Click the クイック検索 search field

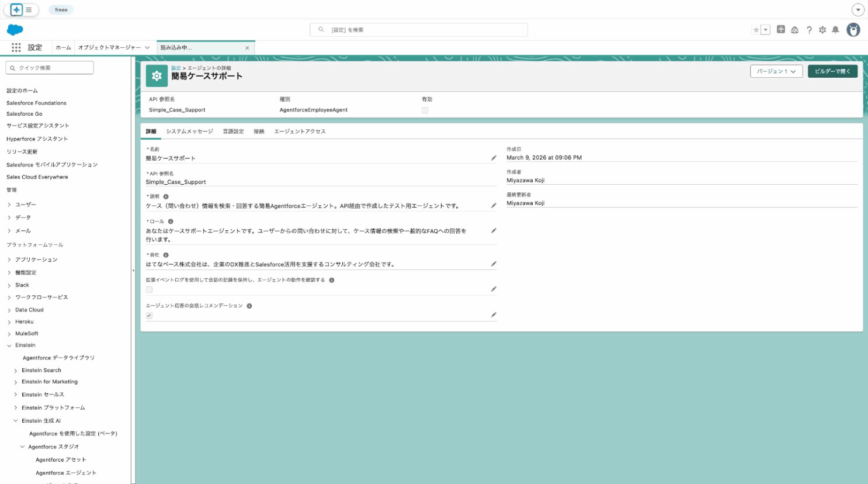coord(50,67)
